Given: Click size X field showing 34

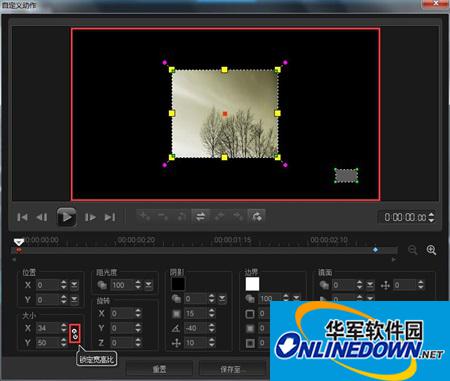Looking at the screenshot, I should 48,328.
